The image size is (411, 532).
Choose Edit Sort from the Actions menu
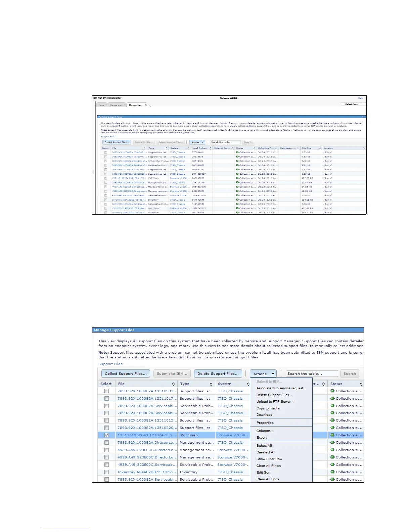(263, 473)
